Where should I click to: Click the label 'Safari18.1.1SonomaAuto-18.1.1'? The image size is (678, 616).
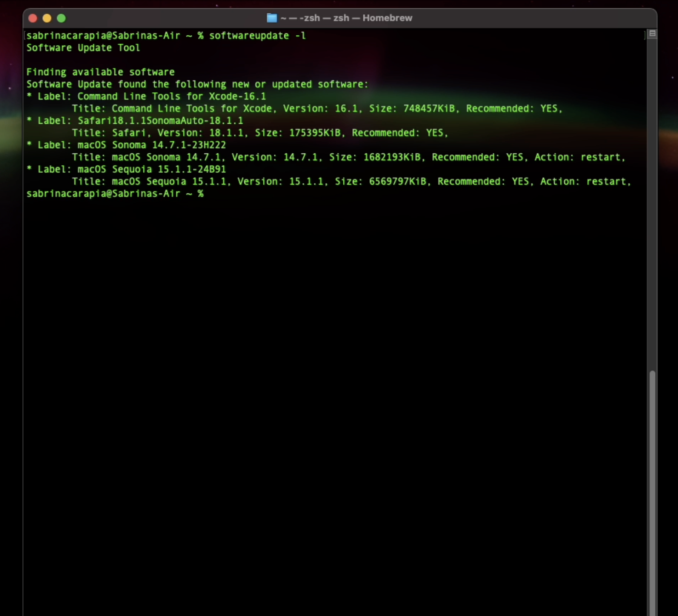[x=160, y=120]
